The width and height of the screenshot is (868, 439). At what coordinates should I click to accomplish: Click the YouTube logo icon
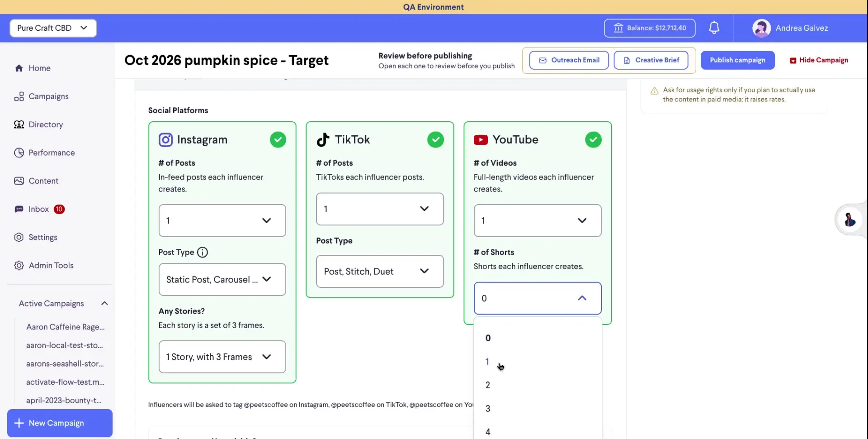(x=481, y=140)
